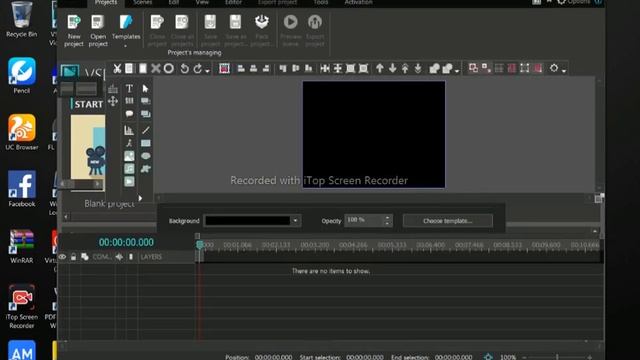Viewport: 640px width, 360px height.
Task: Open the Facebook desktop shortcut
Action: click(x=22, y=189)
